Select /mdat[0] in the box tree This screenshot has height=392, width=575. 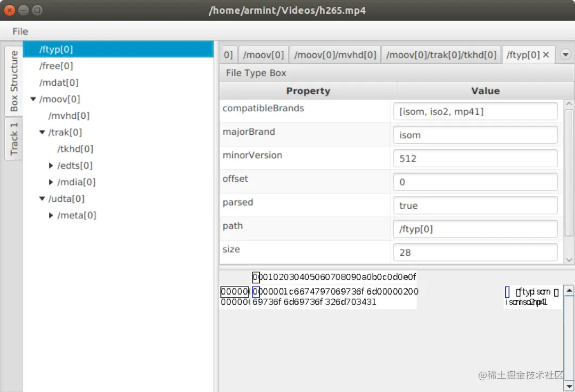[59, 83]
